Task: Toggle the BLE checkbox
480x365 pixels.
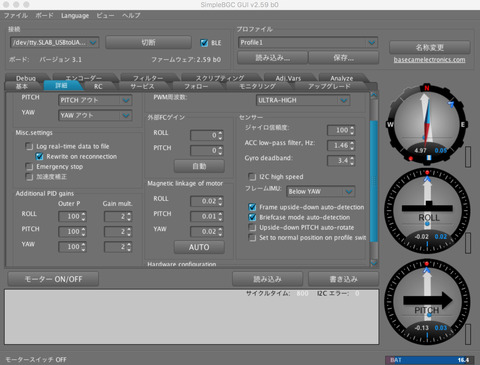Action: [204, 43]
